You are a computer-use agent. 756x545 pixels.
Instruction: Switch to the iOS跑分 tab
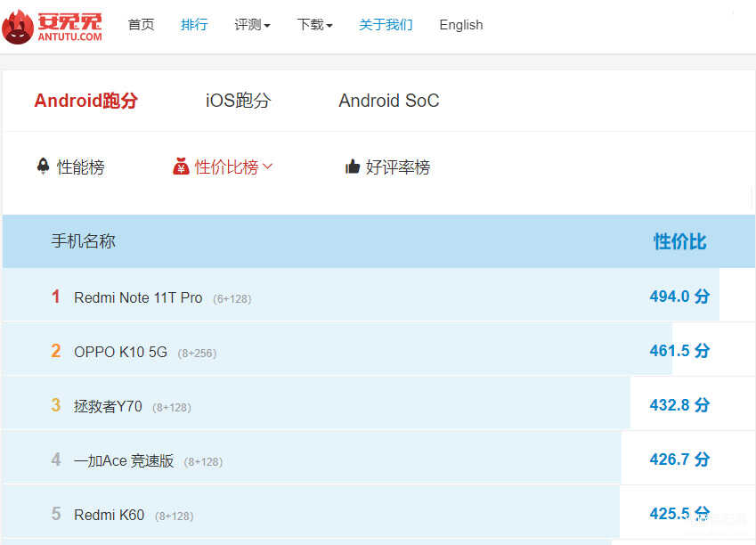238,101
